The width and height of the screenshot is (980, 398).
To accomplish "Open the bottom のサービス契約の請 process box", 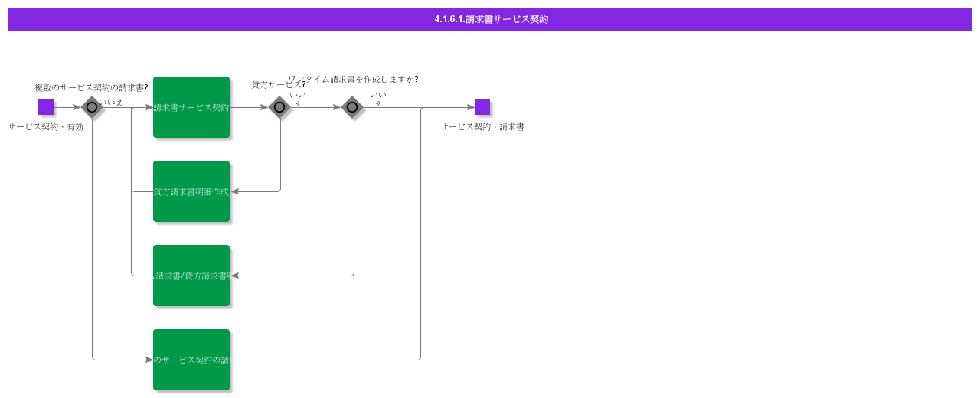I will tap(191, 360).
